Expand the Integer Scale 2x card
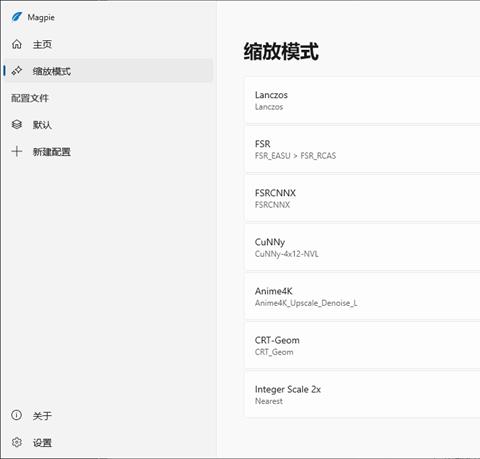This screenshot has height=459, width=480. [363, 395]
